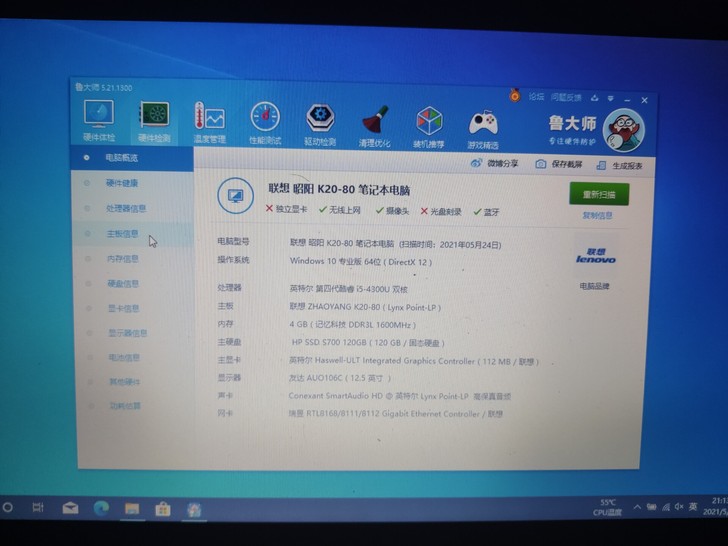Select 硬盘信息 sidebar tab

pos(134,284)
